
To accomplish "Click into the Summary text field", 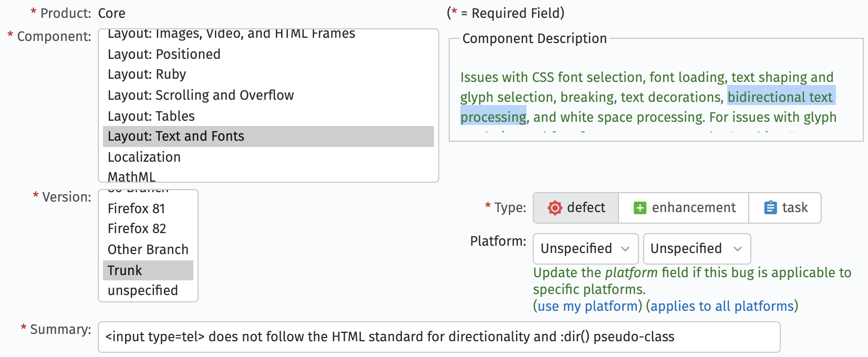I will 439,337.
